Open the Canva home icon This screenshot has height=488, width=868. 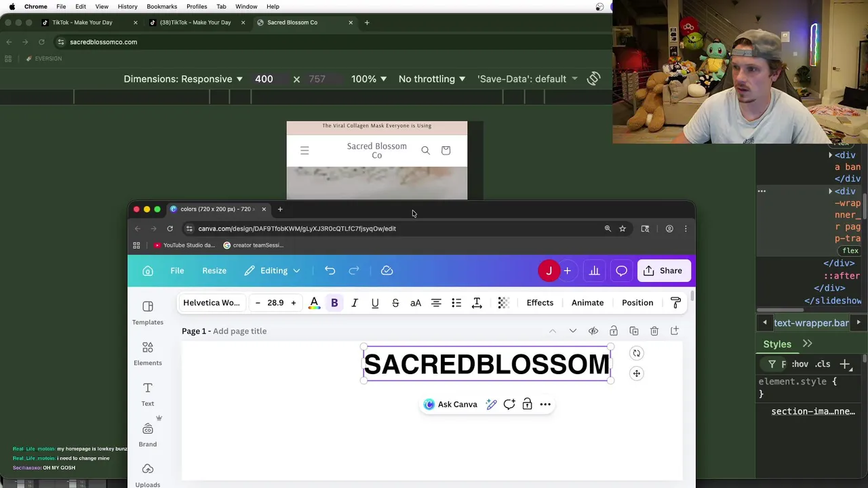tap(148, 270)
